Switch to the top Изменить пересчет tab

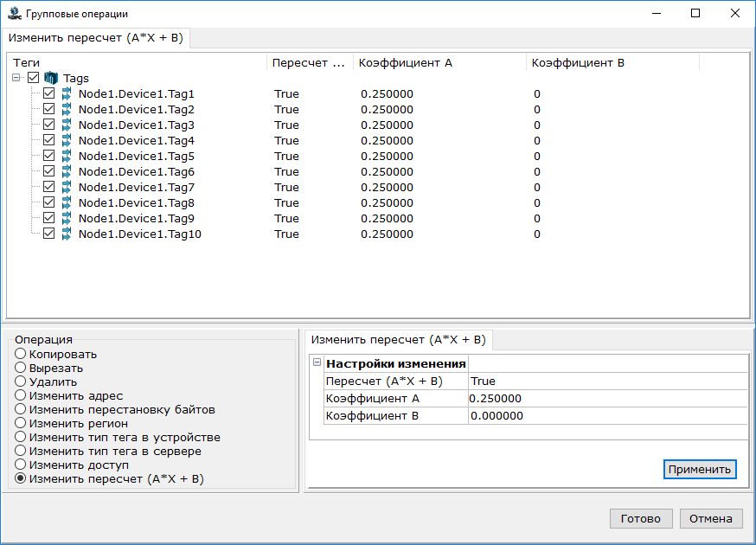pyautogui.click(x=95, y=38)
